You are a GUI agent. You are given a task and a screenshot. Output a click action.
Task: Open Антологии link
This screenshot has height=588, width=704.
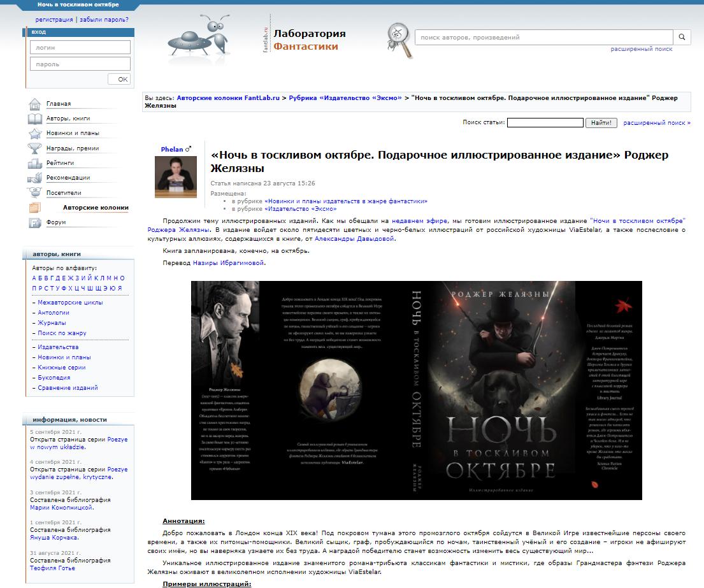tap(54, 313)
